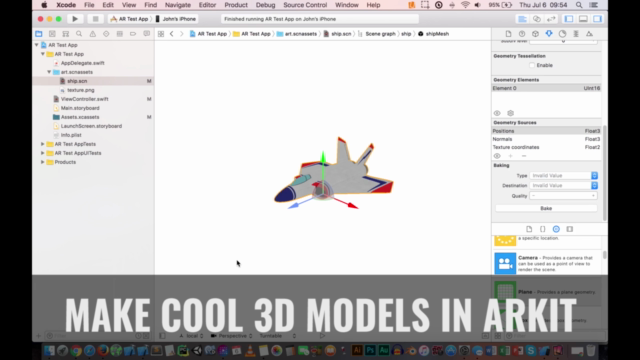The width and height of the screenshot is (640, 360).
Task: Open the Baking Type dropdown
Action: pos(564,176)
